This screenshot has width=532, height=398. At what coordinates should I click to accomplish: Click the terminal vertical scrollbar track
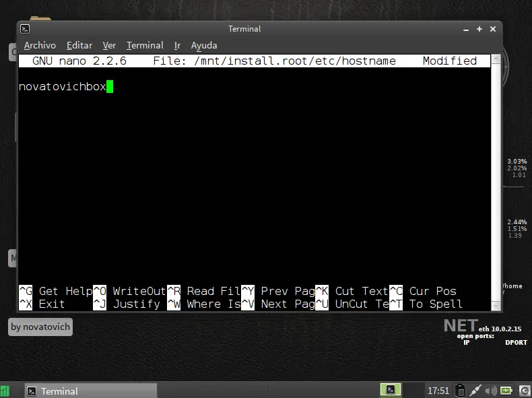click(496, 183)
